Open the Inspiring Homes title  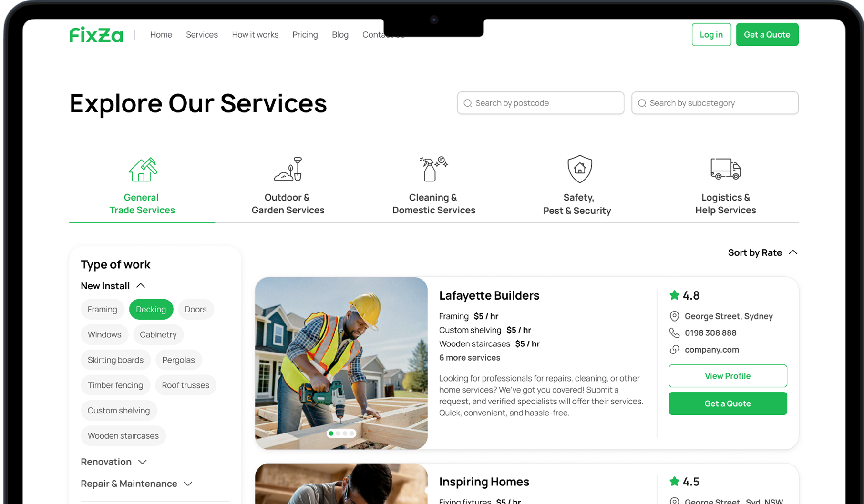(x=484, y=482)
